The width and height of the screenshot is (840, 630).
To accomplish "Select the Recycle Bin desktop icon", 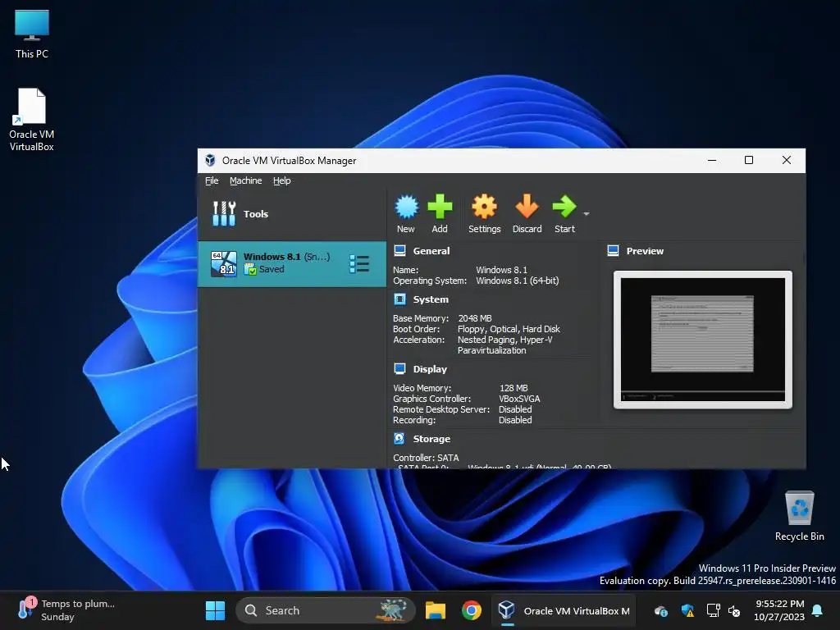I will point(799,517).
